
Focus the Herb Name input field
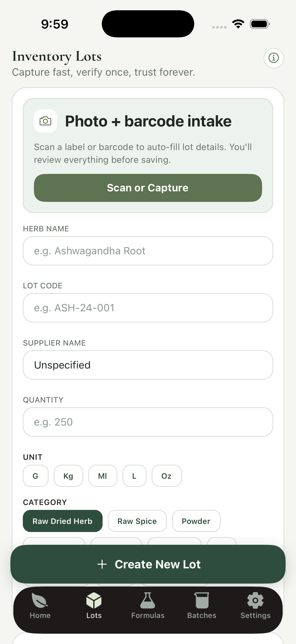148,251
